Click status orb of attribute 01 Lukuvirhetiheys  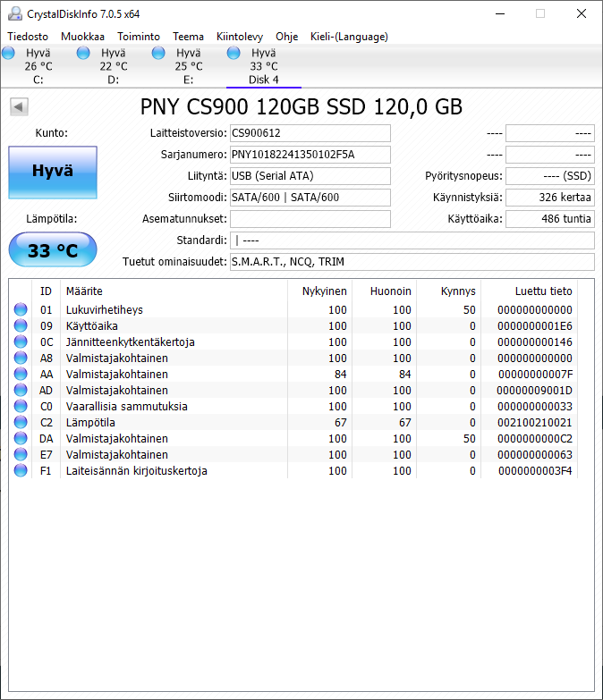tap(21, 309)
